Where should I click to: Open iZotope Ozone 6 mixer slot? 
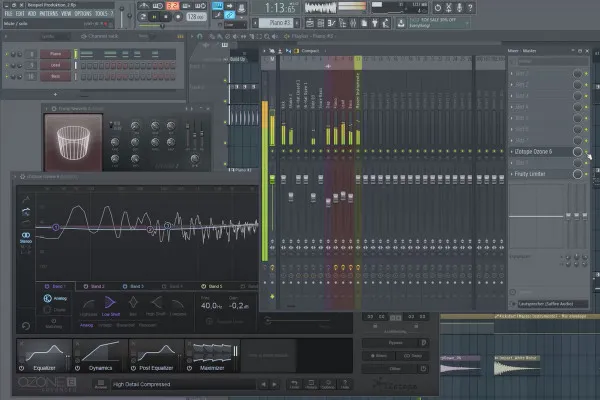click(533, 152)
